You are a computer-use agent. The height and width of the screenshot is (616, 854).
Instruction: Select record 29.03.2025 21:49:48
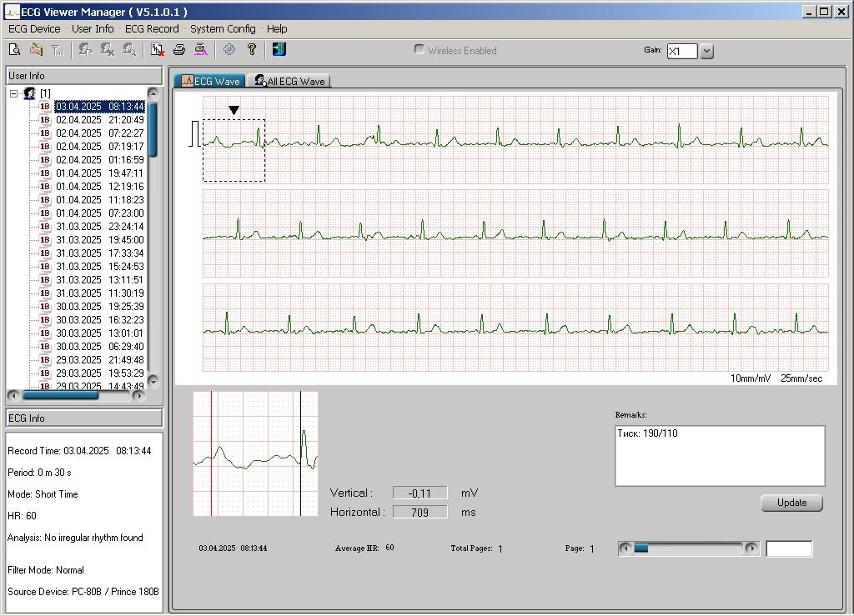click(x=100, y=360)
